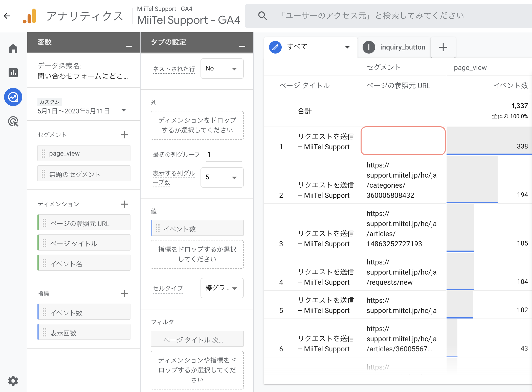Click the back arrow icon
This screenshot has width=532, height=392.
coord(7,16)
